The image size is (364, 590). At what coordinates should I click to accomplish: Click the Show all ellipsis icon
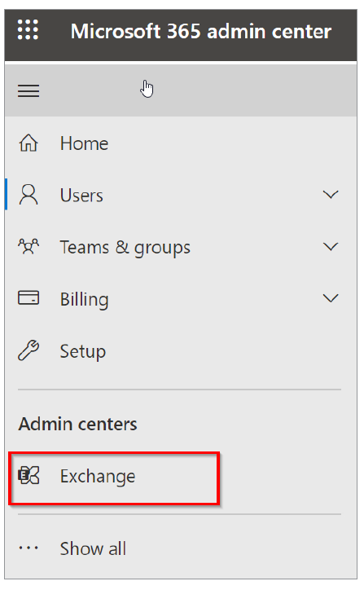29,548
